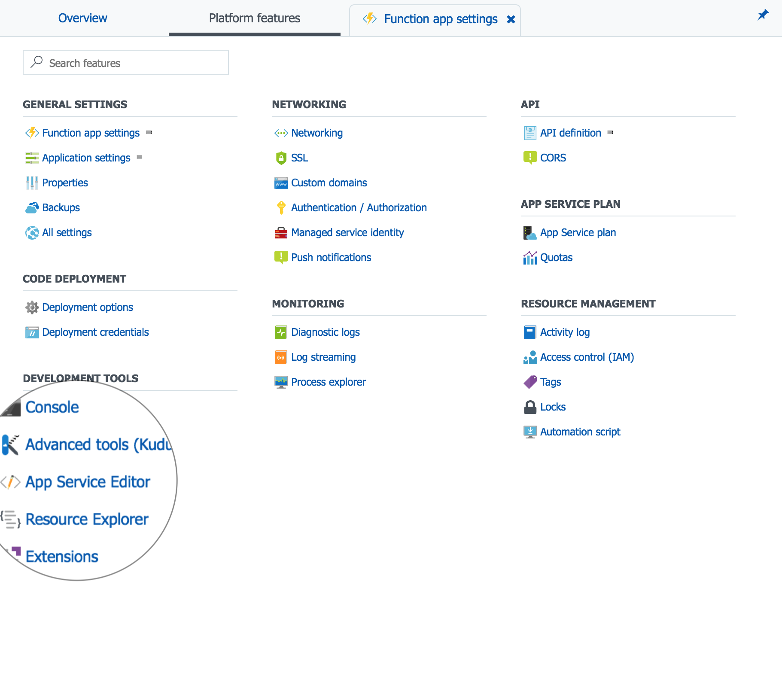Select the Quotas bar chart icon
The image size is (782, 700).
[530, 257]
